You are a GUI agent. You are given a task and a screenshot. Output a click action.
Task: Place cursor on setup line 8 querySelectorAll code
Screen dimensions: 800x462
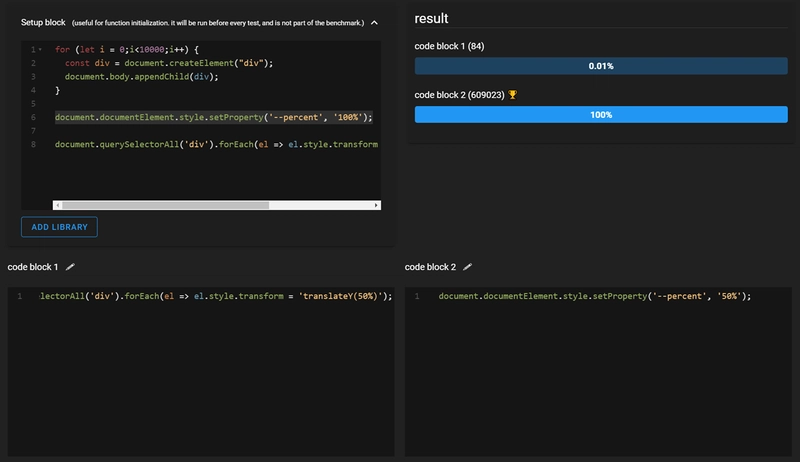[216, 144]
